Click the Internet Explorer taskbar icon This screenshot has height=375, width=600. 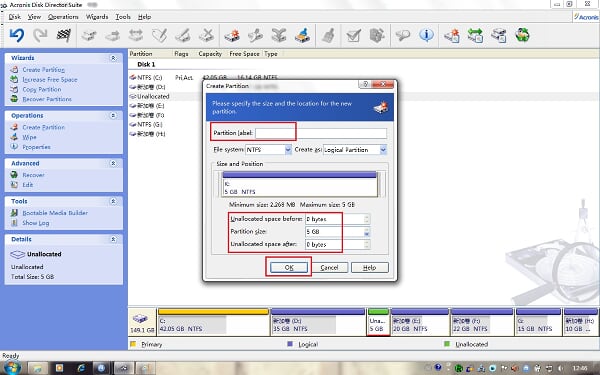coord(81,368)
